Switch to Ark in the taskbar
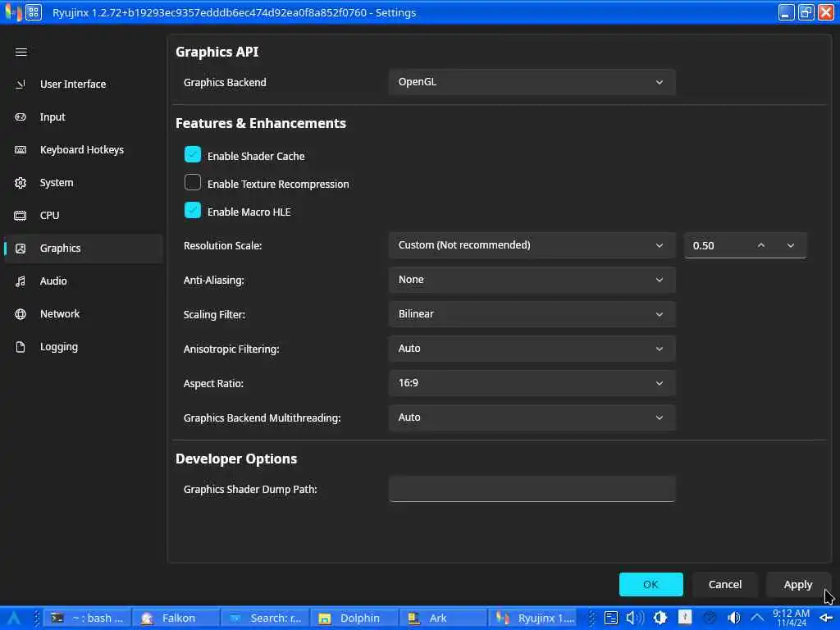840x630 pixels. point(442,619)
